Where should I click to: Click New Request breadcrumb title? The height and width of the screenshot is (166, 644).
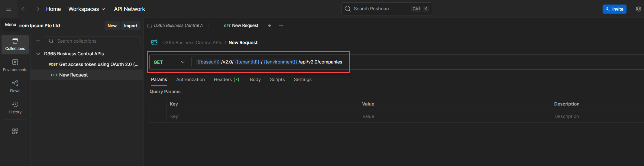[x=243, y=43]
